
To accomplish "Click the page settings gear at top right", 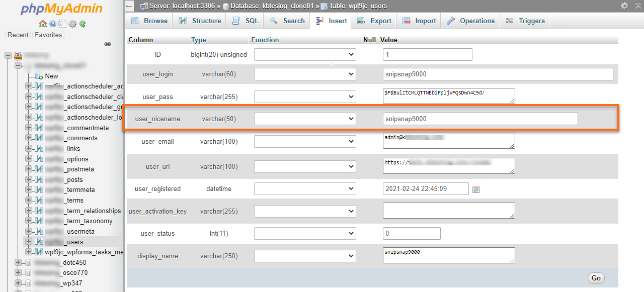I will click(x=624, y=6).
